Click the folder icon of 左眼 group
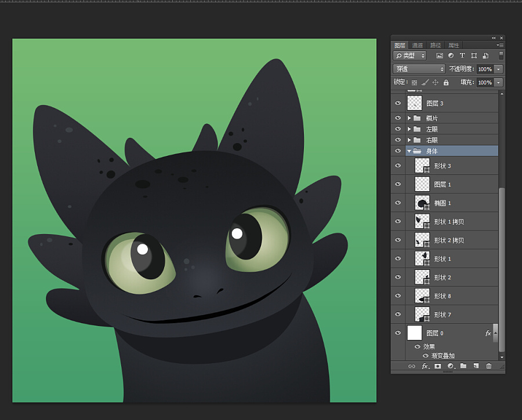Image resolution: width=522 pixels, height=420 pixels. pos(417,129)
